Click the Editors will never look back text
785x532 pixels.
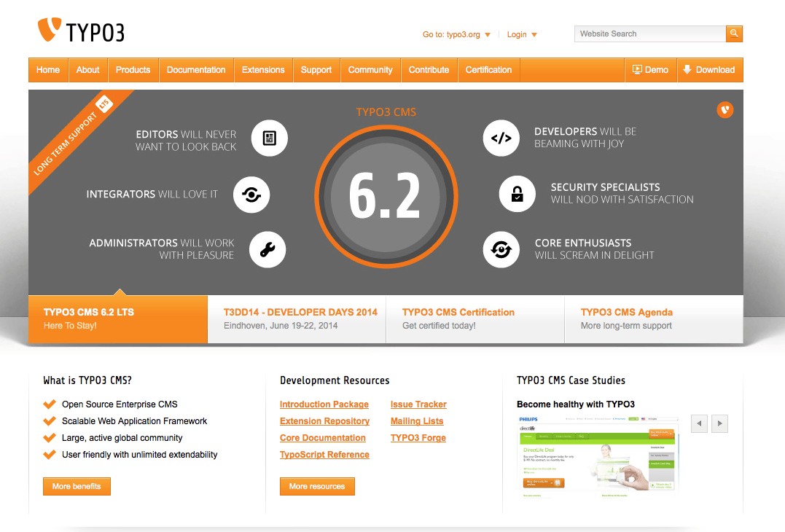click(x=186, y=141)
